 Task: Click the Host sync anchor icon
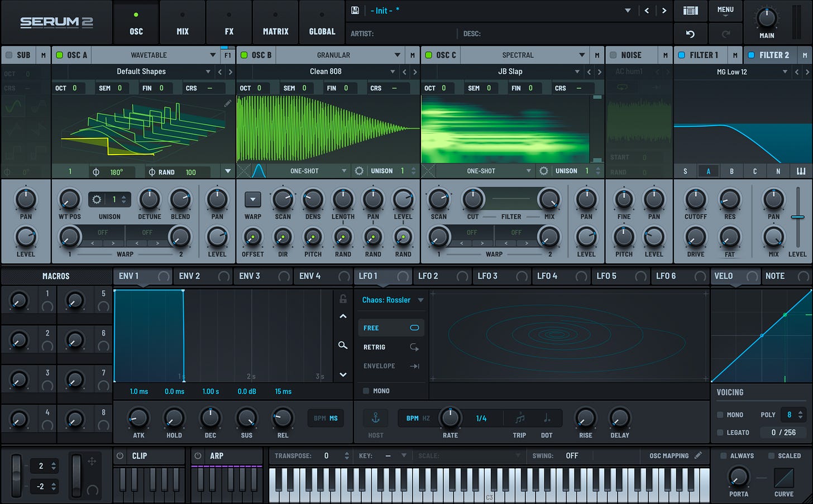(x=375, y=417)
